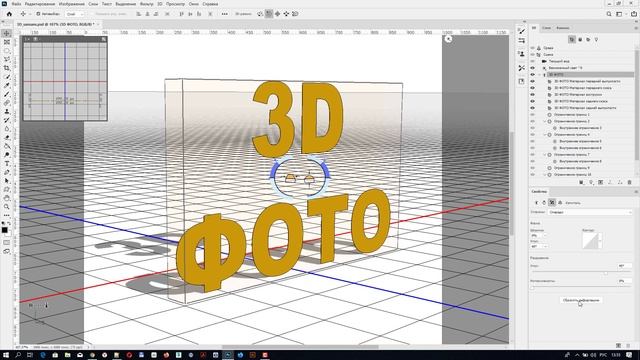Select the Move tool in the toolbox

click(x=7, y=33)
